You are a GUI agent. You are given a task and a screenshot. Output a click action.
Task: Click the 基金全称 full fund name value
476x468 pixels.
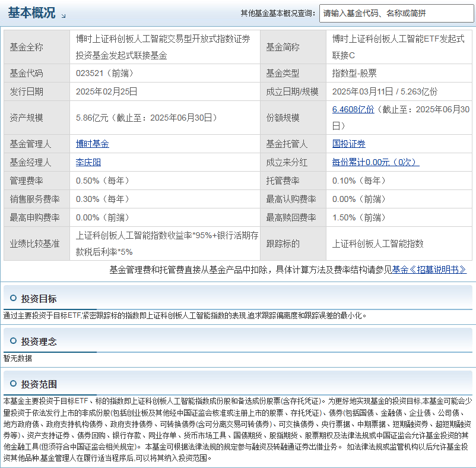click(x=163, y=47)
